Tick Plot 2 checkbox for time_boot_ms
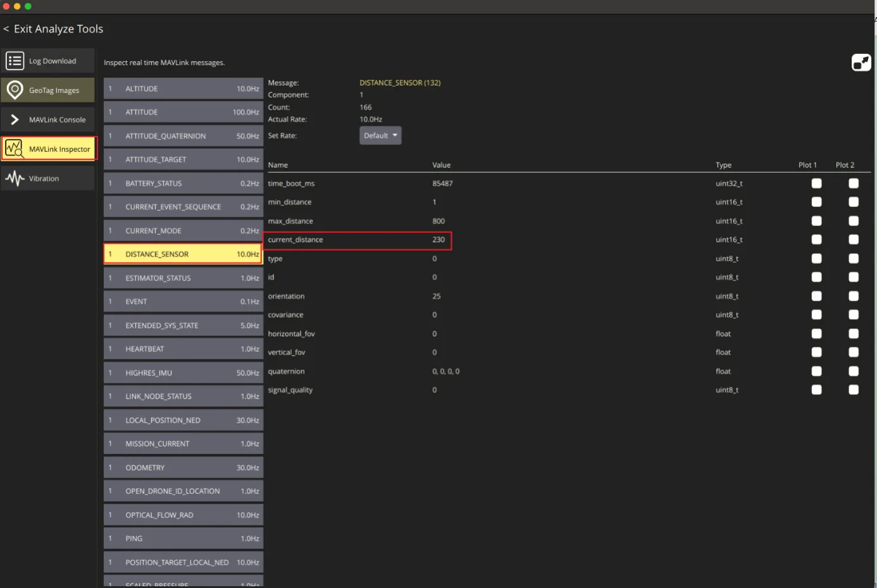The height and width of the screenshot is (588, 877). pos(854,183)
